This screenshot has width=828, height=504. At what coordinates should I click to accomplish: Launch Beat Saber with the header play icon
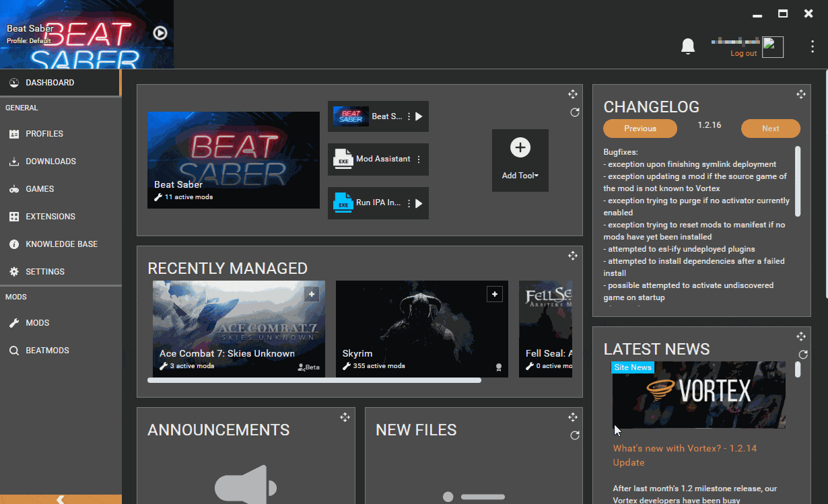(x=160, y=33)
